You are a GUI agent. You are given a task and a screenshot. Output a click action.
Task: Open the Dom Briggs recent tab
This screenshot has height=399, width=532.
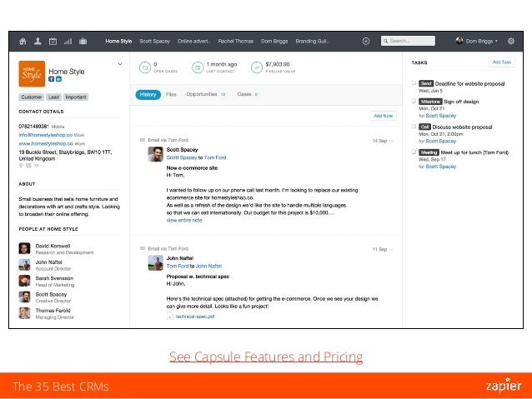274,41
